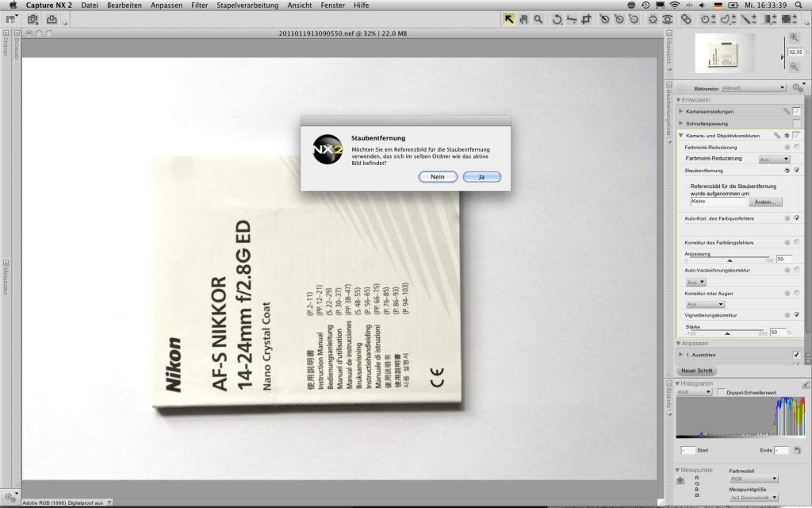Select the Selection Brush tool
The width and height of the screenshot is (812, 508).
[x=749, y=19]
